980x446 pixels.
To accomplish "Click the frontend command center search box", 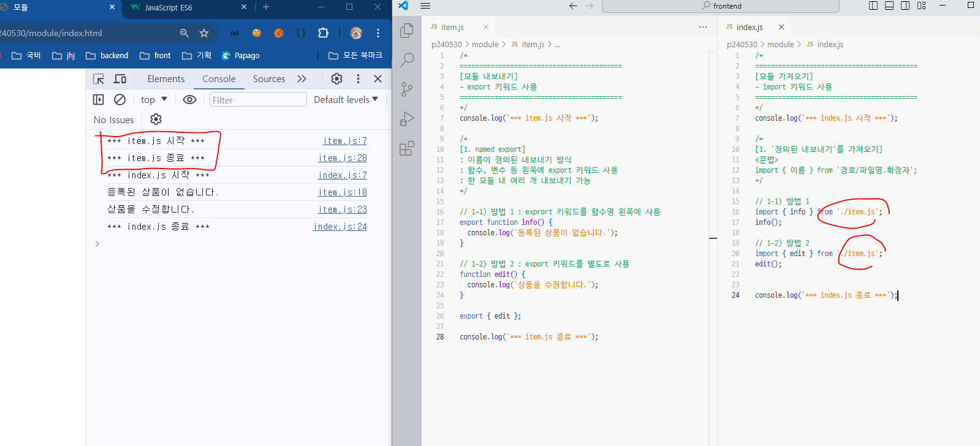I will point(721,6).
